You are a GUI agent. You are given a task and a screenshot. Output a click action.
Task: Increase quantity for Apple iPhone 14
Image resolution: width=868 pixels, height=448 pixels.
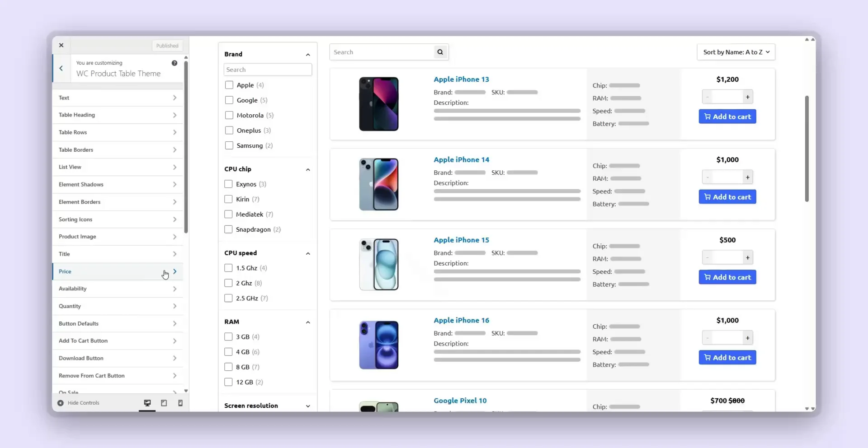click(x=748, y=177)
